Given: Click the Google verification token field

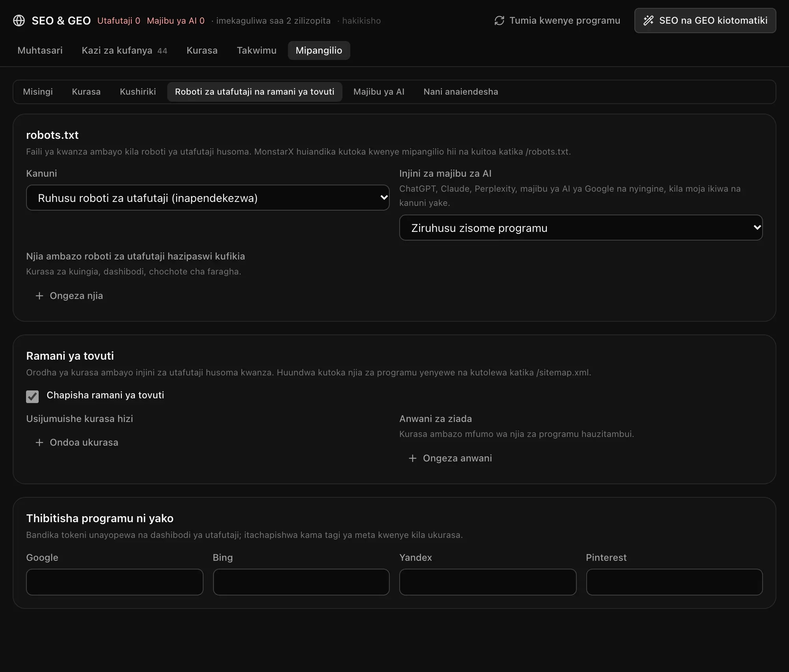Looking at the screenshot, I should tap(115, 582).
